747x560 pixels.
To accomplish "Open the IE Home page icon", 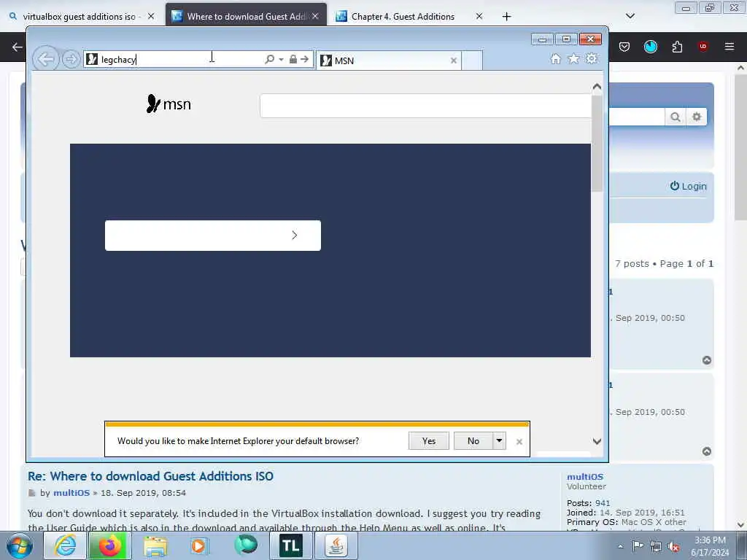I will coord(555,58).
